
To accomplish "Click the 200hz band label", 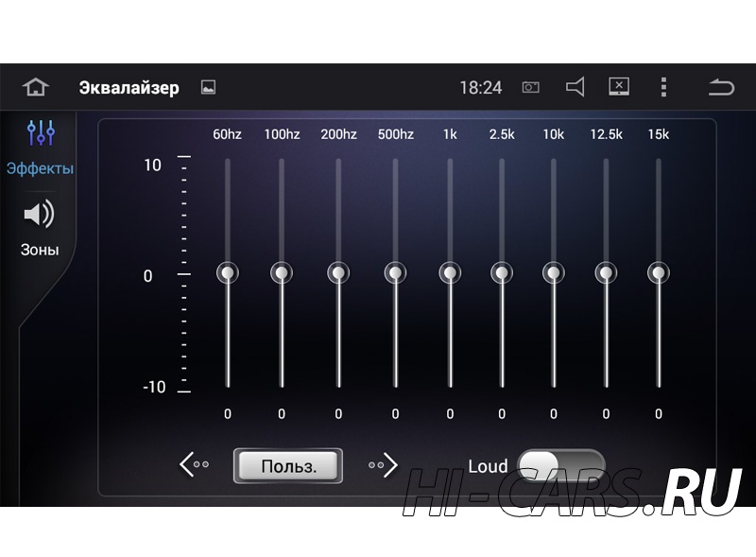I will tap(339, 134).
